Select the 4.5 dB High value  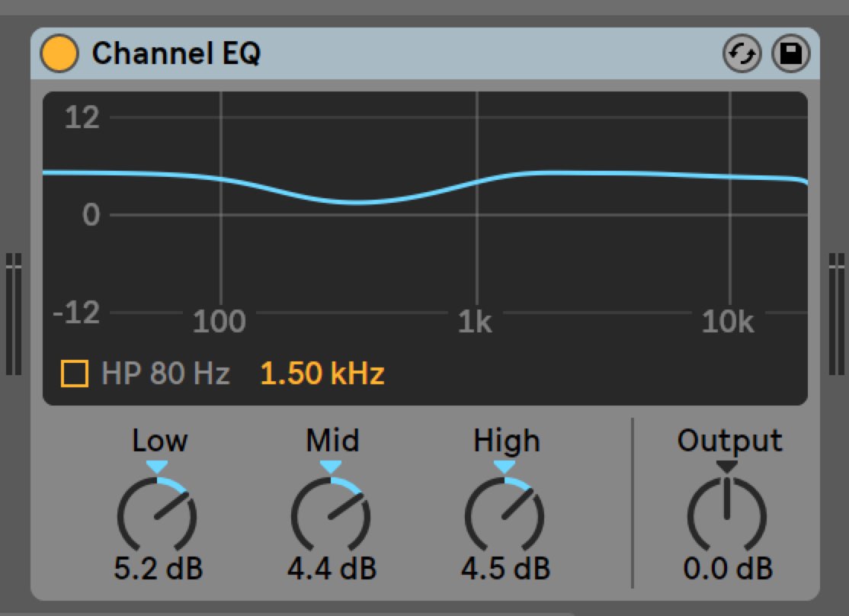[506, 568]
